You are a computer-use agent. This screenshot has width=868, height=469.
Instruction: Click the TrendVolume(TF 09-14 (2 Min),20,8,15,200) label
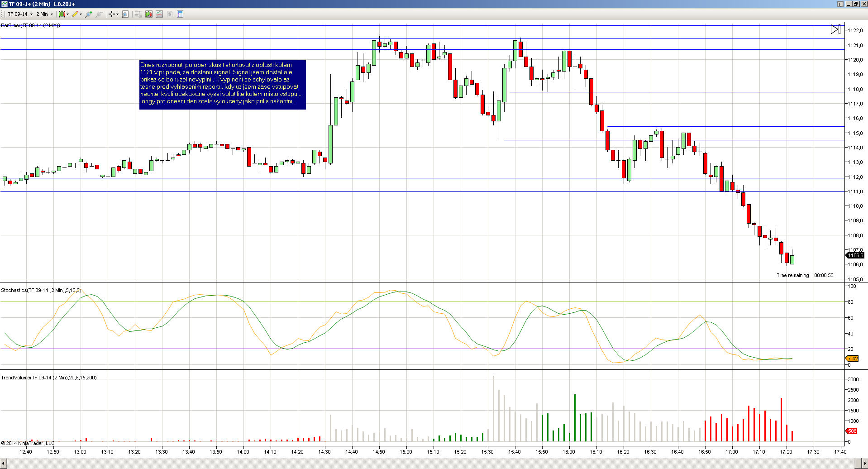tap(49, 378)
